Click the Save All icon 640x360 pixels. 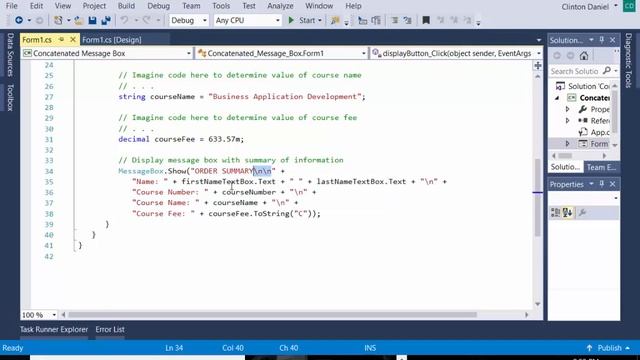tap(106, 20)
